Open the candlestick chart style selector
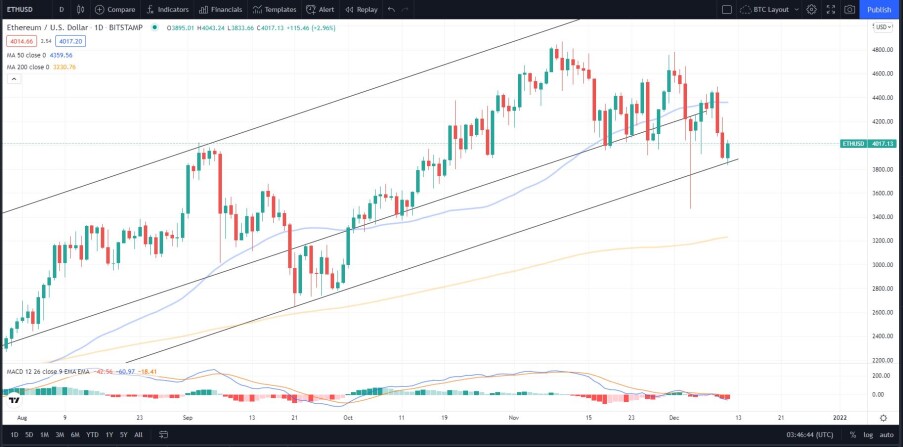Viewport: 903px width, 447px height. click(80, 9)
